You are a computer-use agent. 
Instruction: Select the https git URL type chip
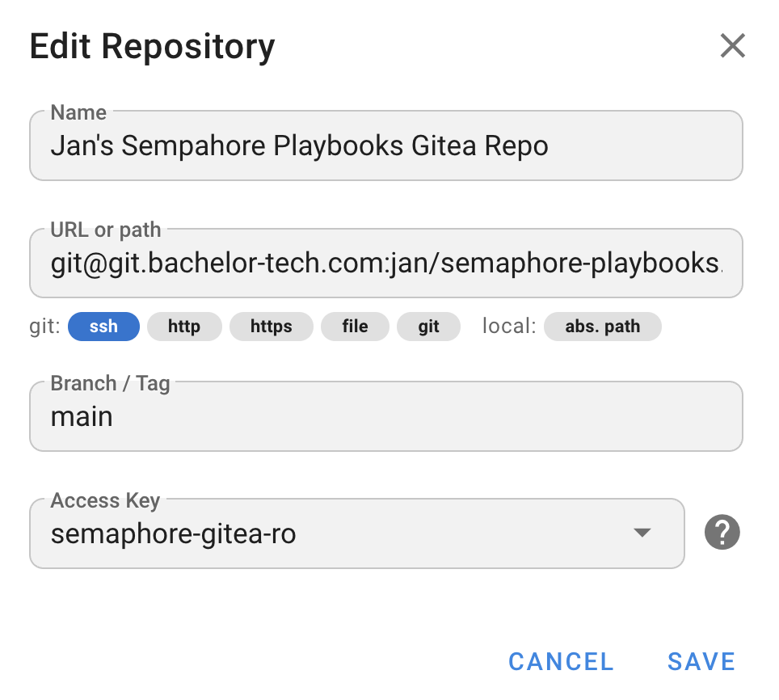(272, 327)
